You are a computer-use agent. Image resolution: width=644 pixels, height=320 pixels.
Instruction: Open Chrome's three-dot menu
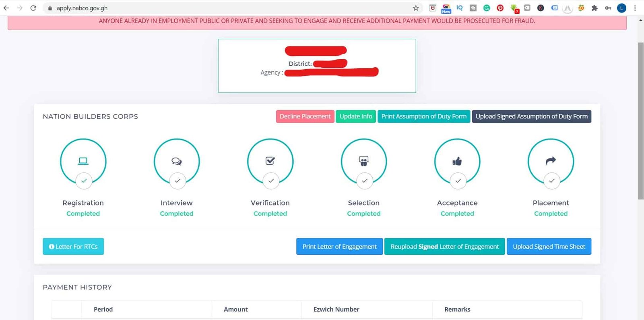pyautogui.click(x=635, y=8)
